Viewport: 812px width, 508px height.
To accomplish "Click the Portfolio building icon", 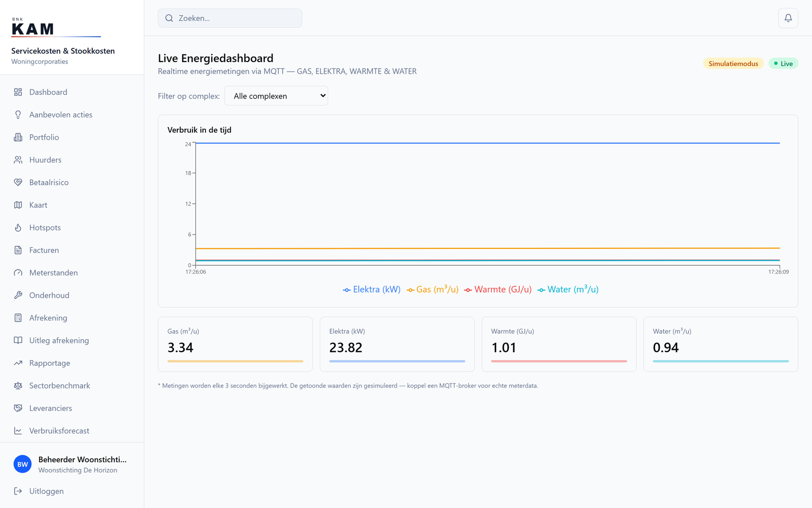I will click(x=18, y=137).
